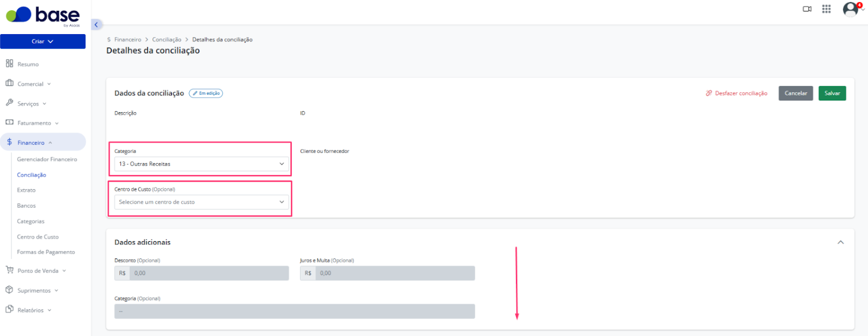
Task: Expand the Ponto de Venda menu chevron
Action: point(64,271)
